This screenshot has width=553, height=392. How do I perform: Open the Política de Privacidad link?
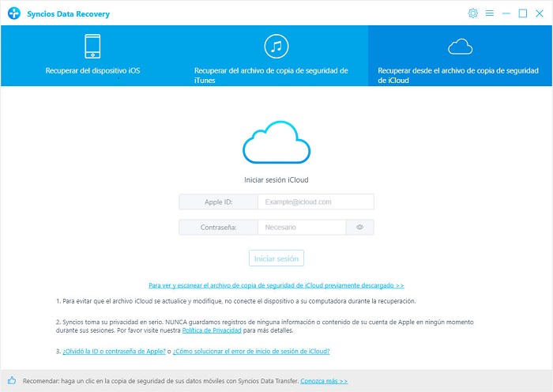(x=212, y=330)
